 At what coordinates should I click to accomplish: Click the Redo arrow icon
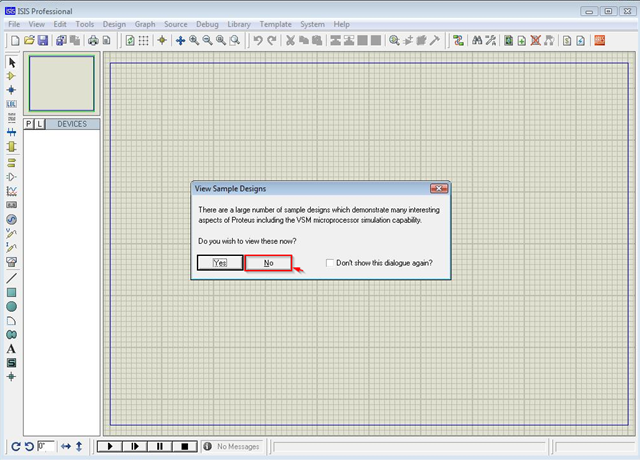[271, 40]
